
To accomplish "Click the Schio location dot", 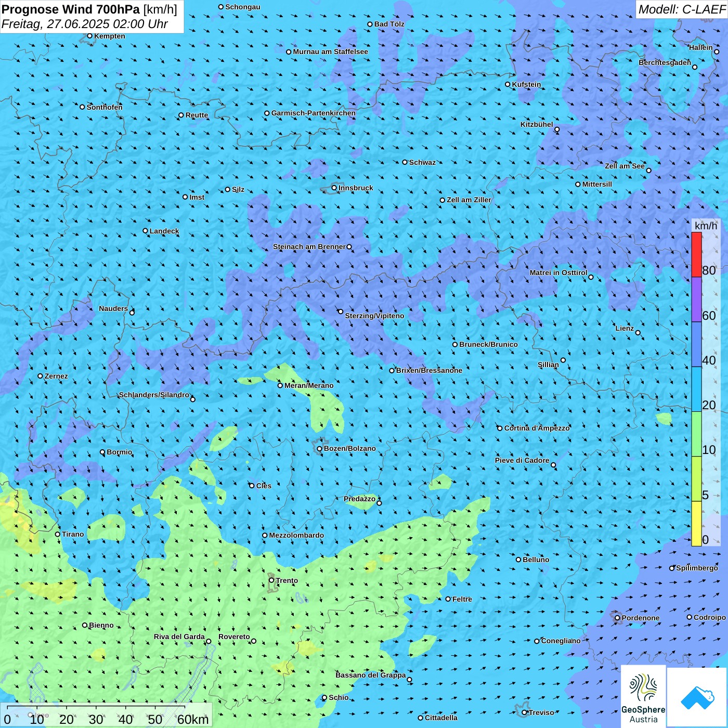I will click(324, 698).
